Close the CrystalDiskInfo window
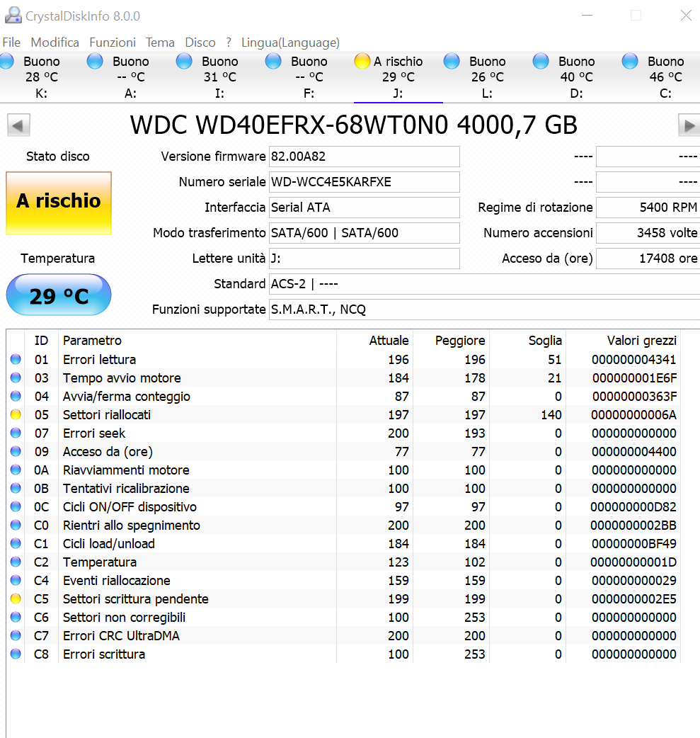This screenshot has height=738, width=700. (686, 16)
